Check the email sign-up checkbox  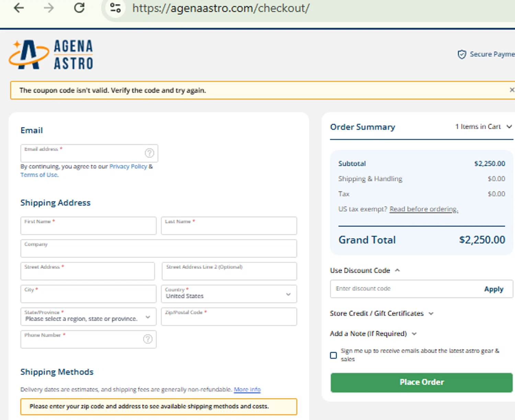pyautogui.click(x=333, y=355)
